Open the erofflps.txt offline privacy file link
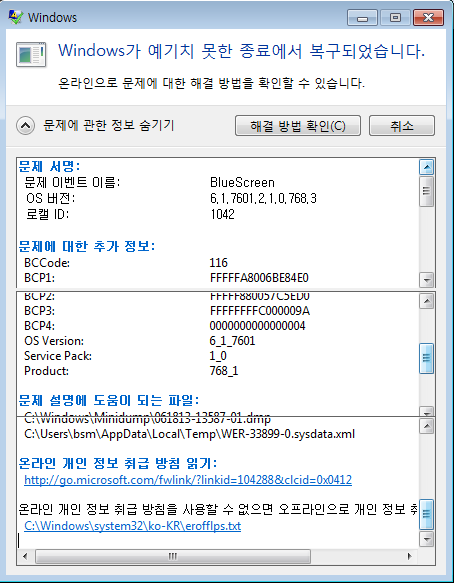Viewport: 455px width, 583px height. pos(133,526)
